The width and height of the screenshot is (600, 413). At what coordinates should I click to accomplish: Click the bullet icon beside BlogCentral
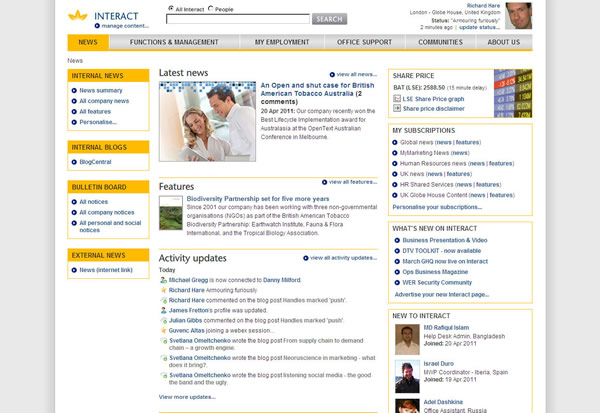(x=74, y=161)
